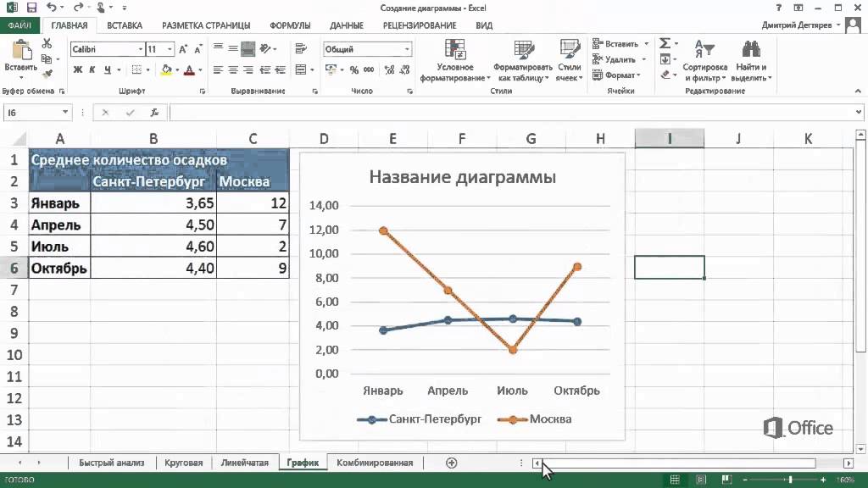Image resolution: width=868 pixels, height=488 pixels.
Task: Click inside the formula bar input
Action: tap(511, 113)
